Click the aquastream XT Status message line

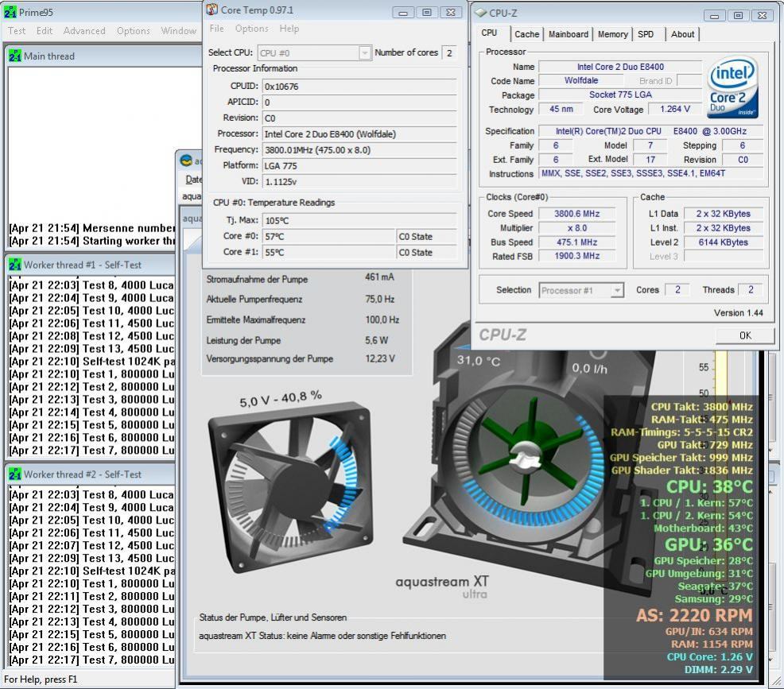(322, 636)
